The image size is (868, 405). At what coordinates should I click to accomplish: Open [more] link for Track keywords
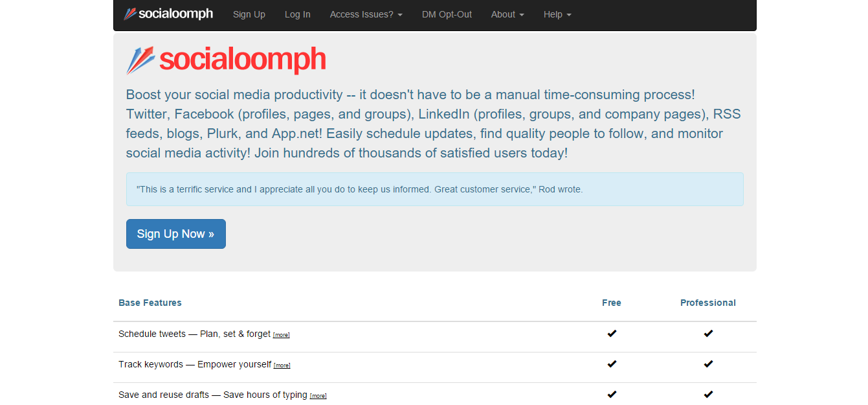282,365
